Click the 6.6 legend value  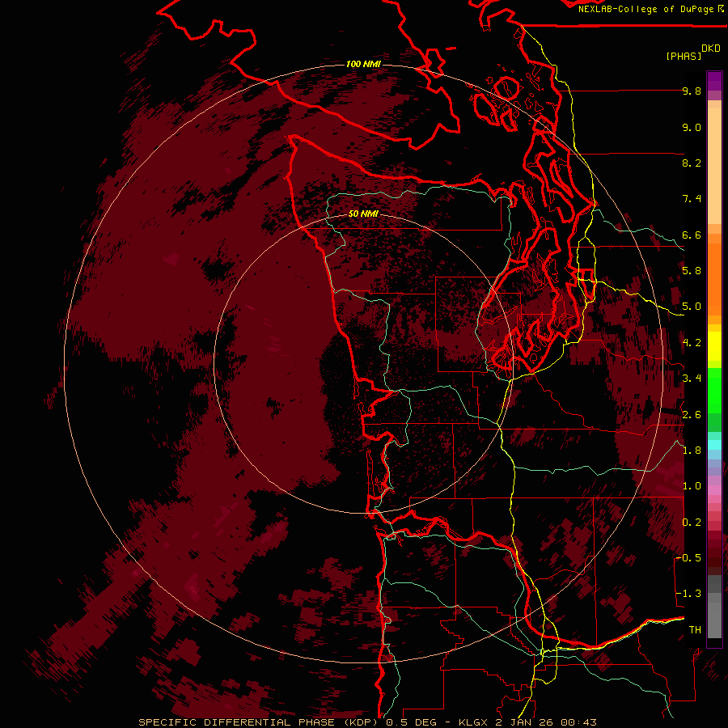(x=692, y=235)
